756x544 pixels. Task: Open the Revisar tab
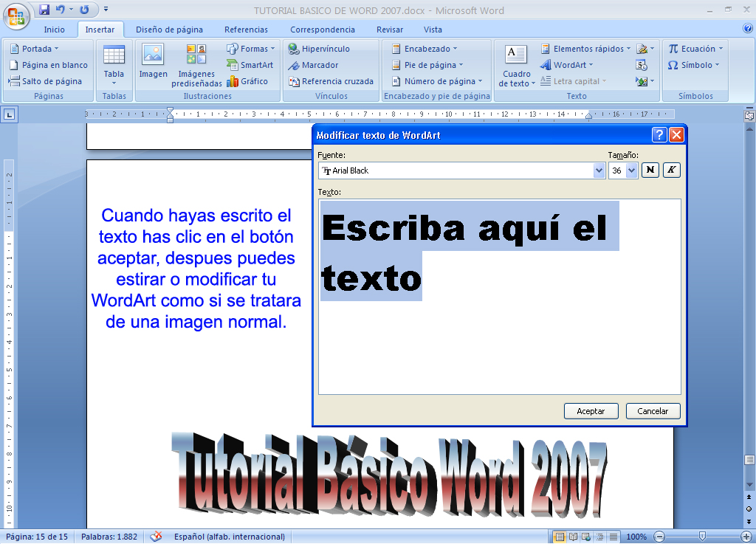tap(390, 30)
